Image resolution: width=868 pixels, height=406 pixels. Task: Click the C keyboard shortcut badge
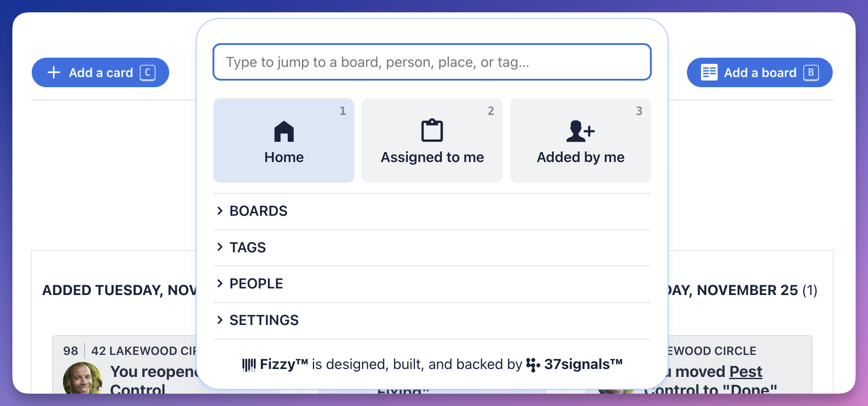(148, 73)
